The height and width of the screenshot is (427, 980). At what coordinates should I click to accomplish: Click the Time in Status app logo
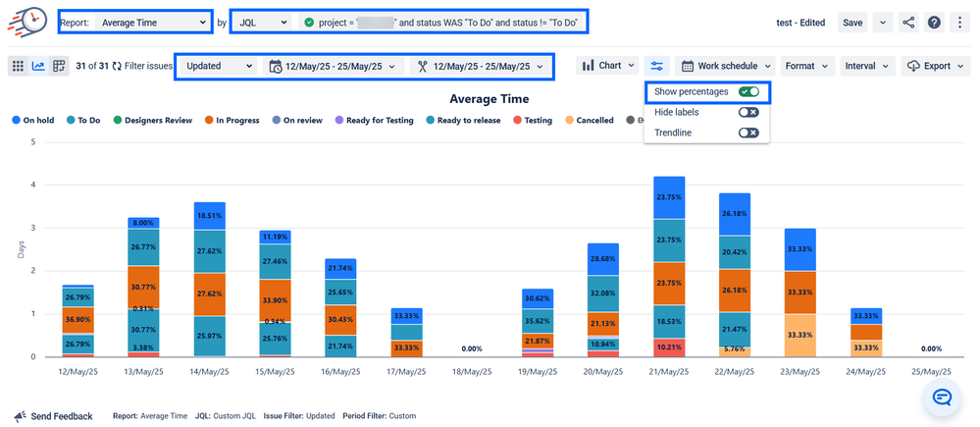27,22
